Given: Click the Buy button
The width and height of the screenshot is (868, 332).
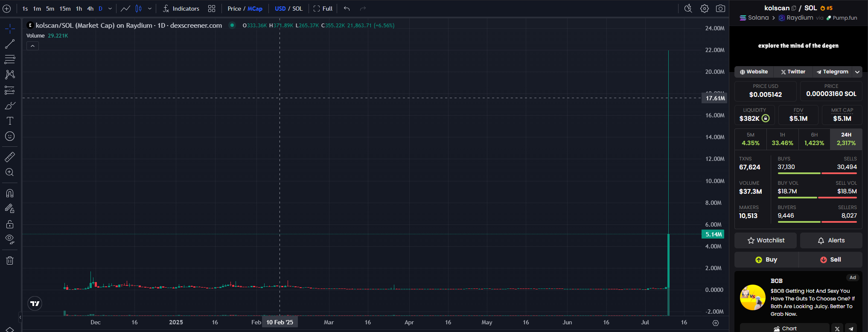Looking at the screenshot, I should (766, 259).
